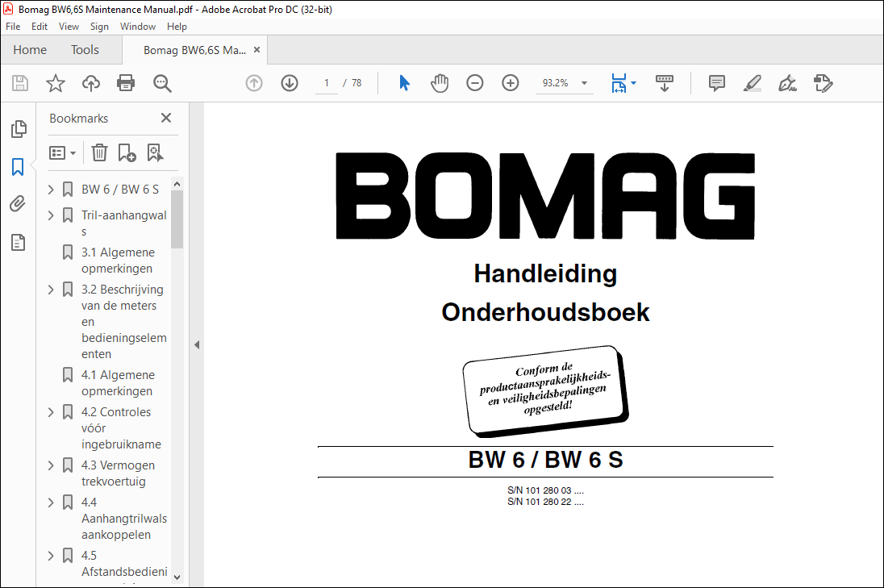Viewport: 884px width, 588px height.
Task: Click the scrolling mode keyboard-arrow icon
Action: 665,83
